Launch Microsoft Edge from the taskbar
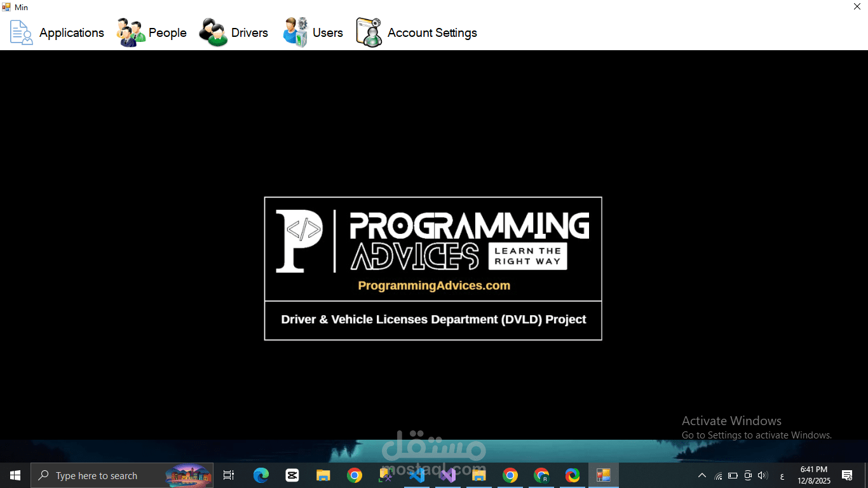 click(261, 475)
